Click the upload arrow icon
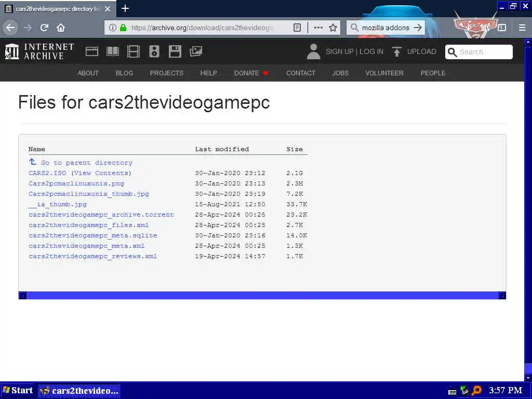 pos(396,51)
